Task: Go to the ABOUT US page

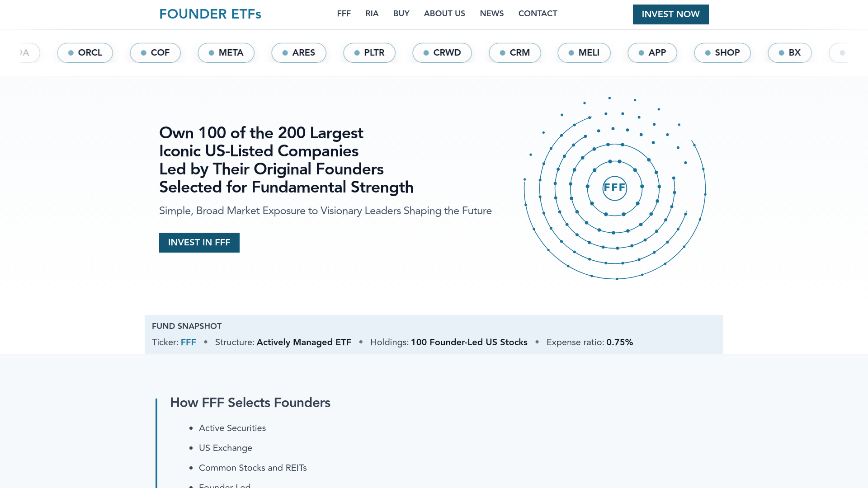Action: tap(444, 14)
